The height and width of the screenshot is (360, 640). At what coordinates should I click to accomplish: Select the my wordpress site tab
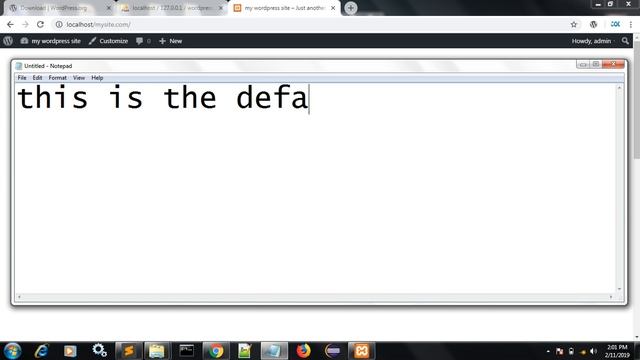click(284, 8)
